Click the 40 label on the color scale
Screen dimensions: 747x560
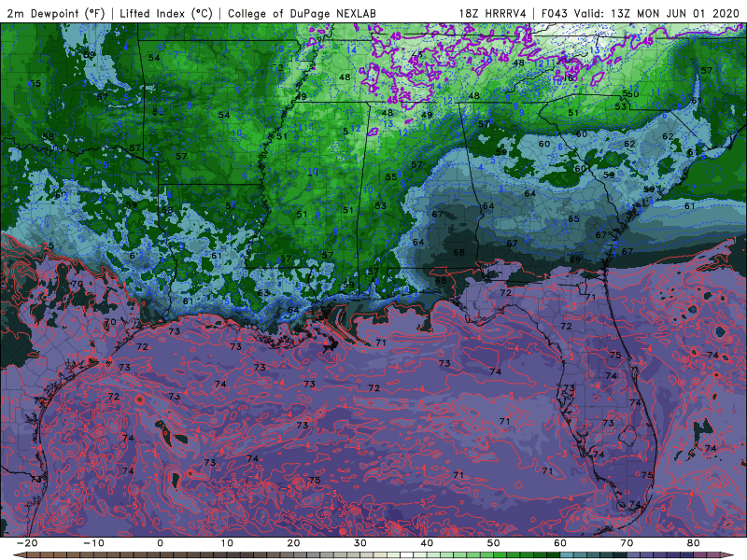tap(427, 543)
